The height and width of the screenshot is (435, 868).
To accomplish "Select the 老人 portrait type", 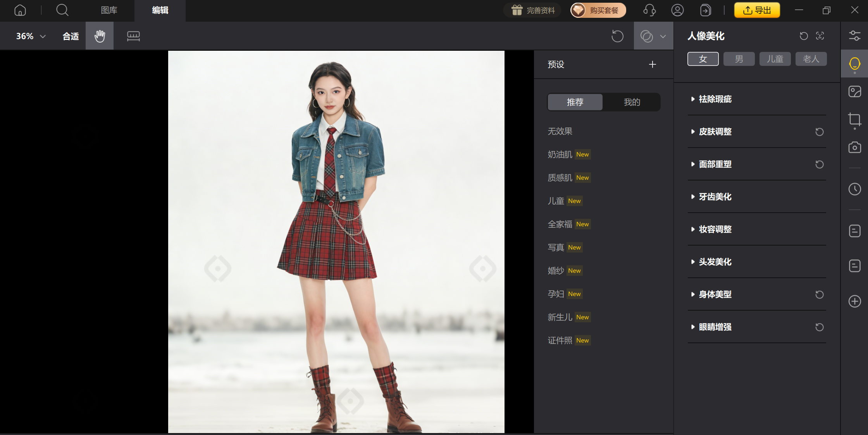I will [x=811, y=59].
